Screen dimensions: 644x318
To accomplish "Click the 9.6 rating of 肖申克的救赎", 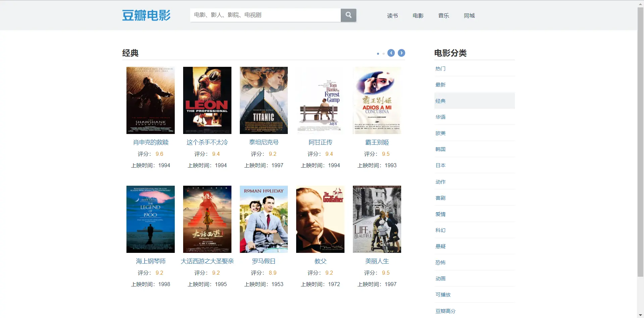I will pyautogui.click(x=159, y=154).
